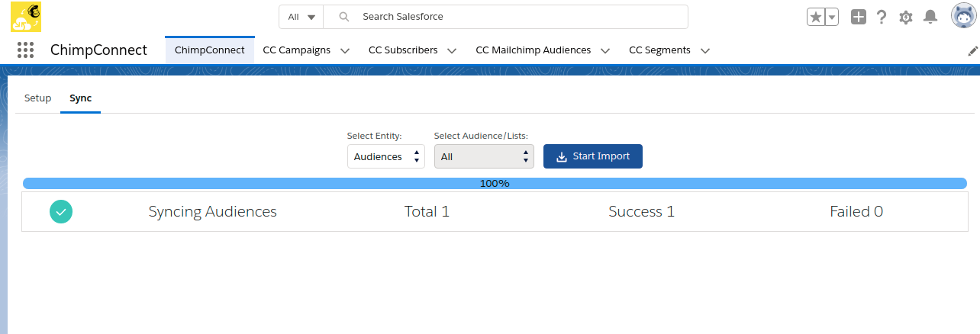Viewport: 980px width, 334px height.
Task: Open the Setup gear icon
Action: pyautogui.click(x=906, y=17)
